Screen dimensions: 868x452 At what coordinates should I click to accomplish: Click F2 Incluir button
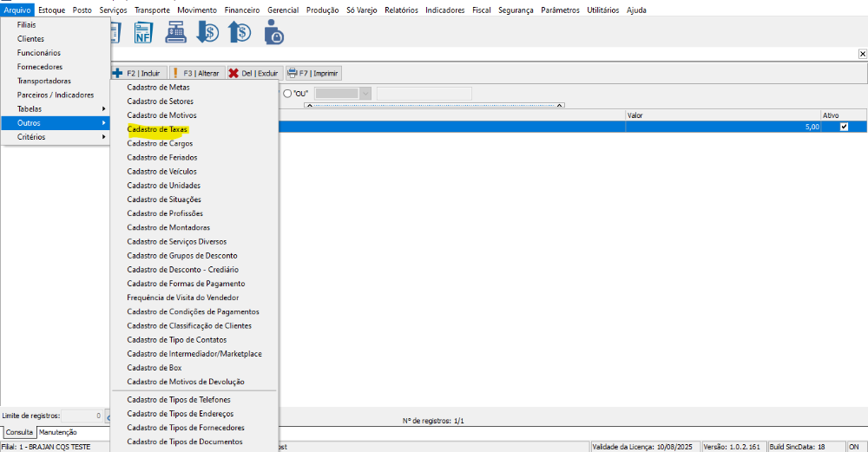[137, 74]
